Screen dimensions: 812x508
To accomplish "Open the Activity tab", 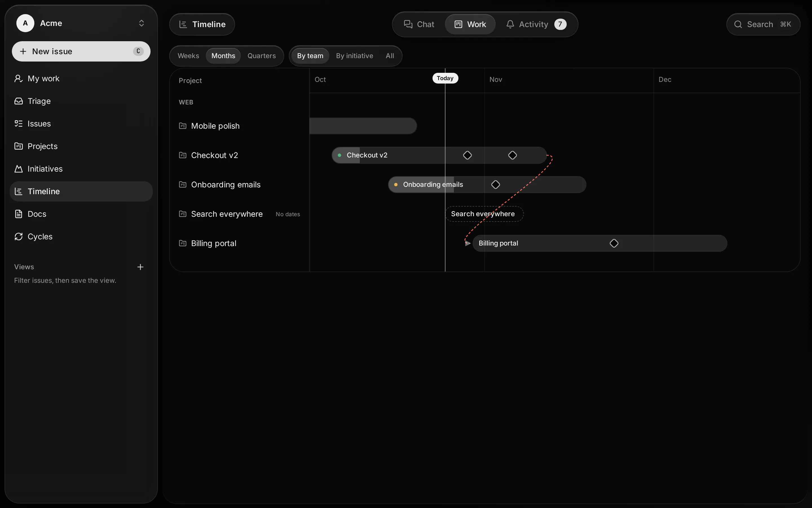I will [x=536, y=24].
